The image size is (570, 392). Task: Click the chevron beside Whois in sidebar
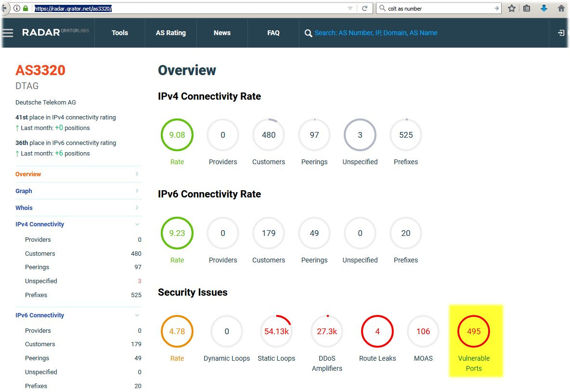(x=137, y=207)
